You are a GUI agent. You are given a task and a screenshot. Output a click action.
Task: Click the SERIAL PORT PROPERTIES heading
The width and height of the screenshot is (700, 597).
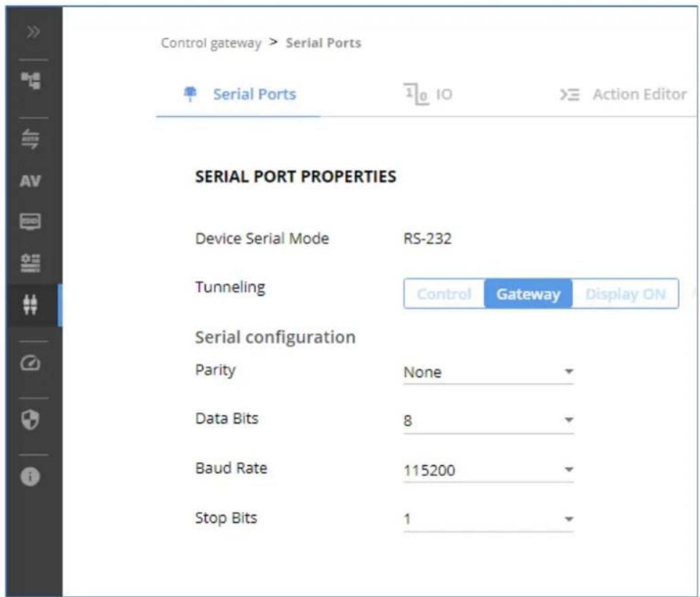(x=295, y=177)
